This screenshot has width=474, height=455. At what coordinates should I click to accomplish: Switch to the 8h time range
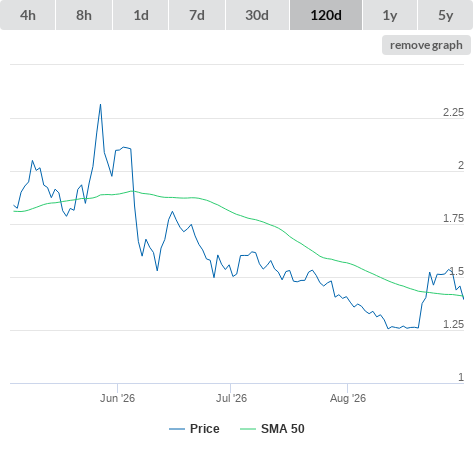pyautogui.click(x=84, y=15)
